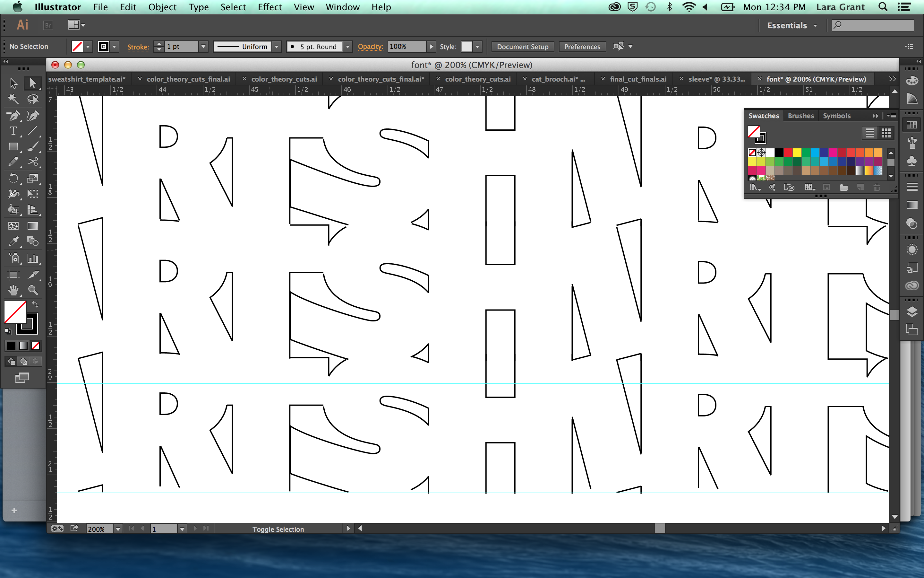Set paint mode to Gradient
924x578 pixels.
pos(23,346)
